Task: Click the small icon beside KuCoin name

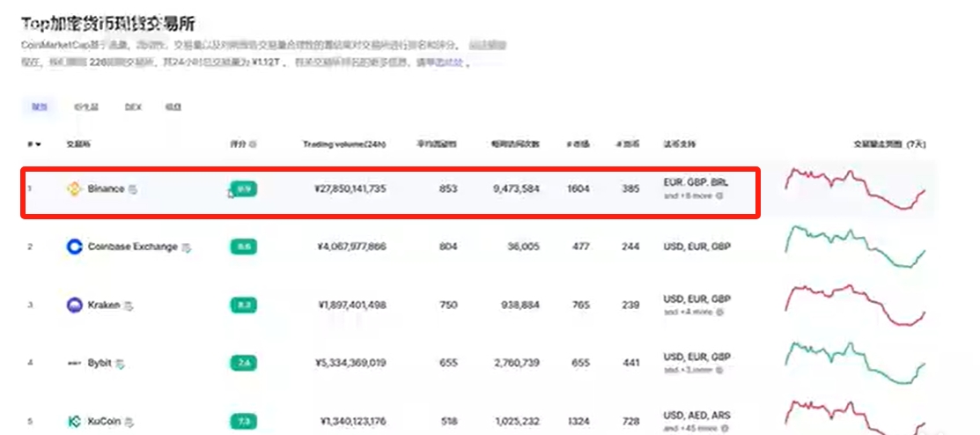Action: click(129, 422)
